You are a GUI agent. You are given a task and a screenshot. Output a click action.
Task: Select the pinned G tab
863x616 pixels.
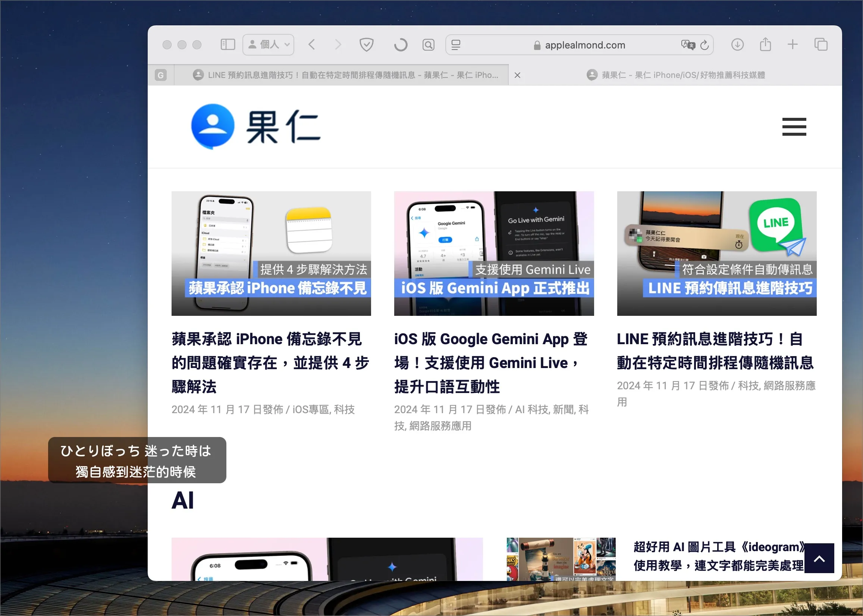click(x=160, y=75)
